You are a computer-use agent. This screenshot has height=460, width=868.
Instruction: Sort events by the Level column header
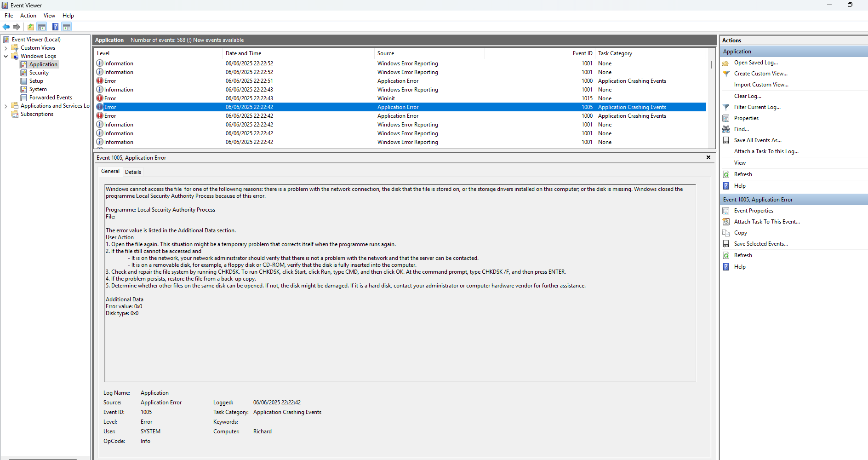pyautogui.click(x=158, y=53)
